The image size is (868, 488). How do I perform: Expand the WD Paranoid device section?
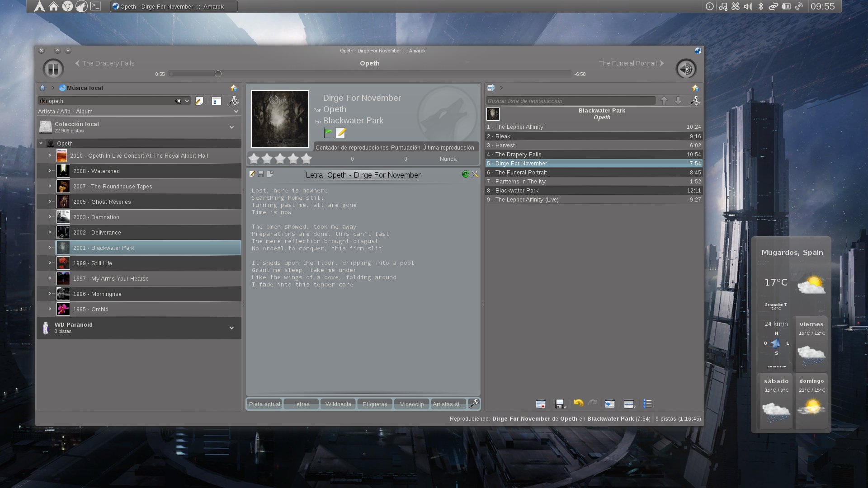(232, 328)
